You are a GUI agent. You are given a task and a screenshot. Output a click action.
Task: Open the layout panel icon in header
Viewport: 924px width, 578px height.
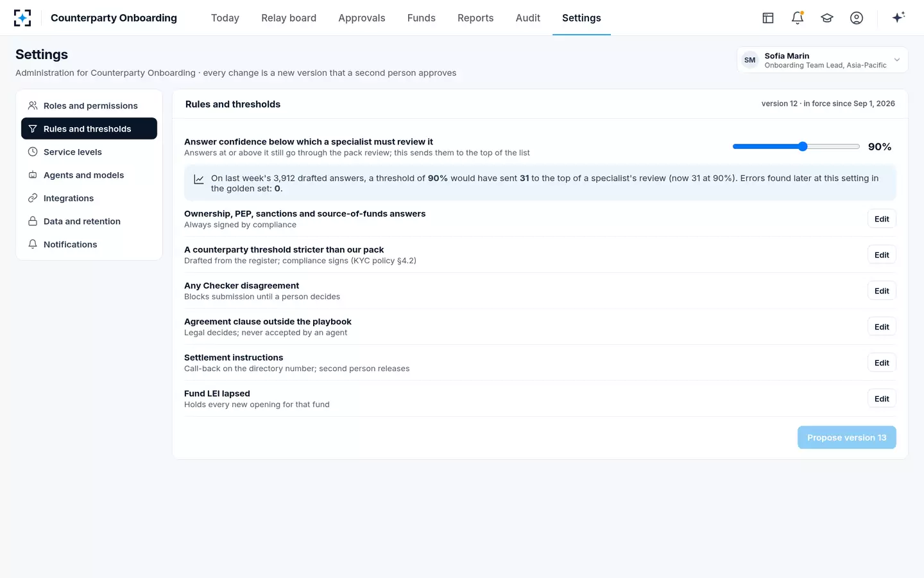pyautogui.click(x=768, y=18)
